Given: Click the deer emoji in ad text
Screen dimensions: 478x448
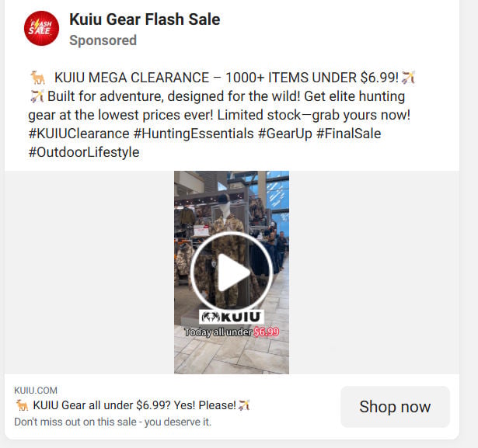Looking at the screenshot, I should coord(38,78).
